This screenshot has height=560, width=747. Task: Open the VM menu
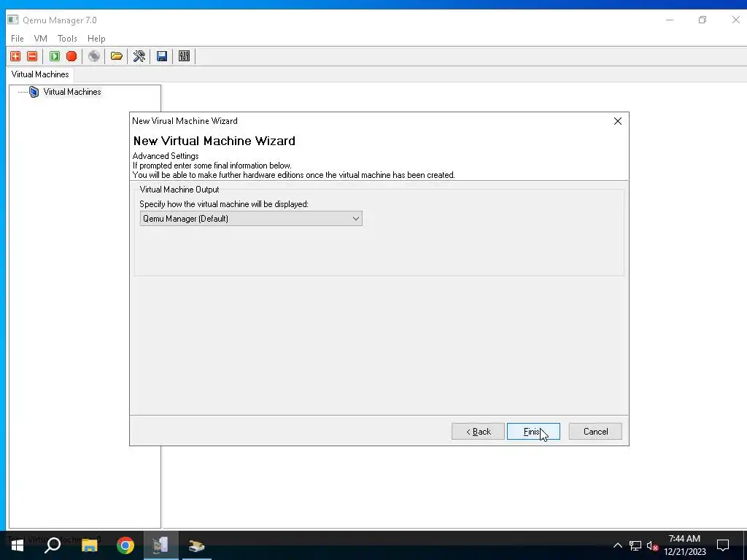[x=41, y=39]
